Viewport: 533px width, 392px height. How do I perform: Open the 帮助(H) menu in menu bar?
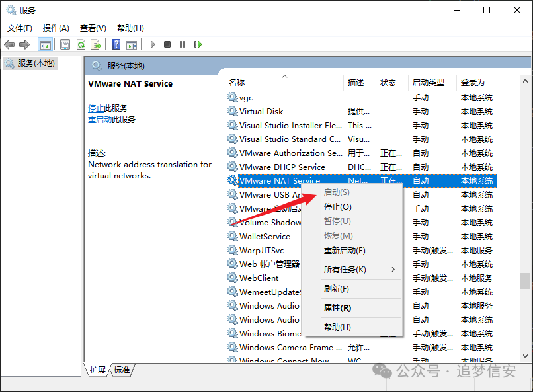(130, 28)
